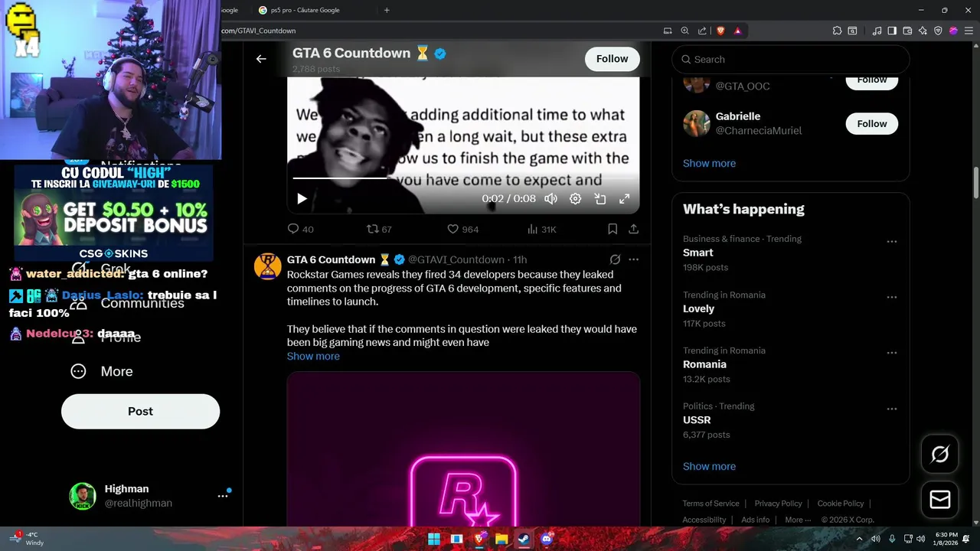The width and height of the screenshot is (980, 551).
Task: Seek along the video progress bar
Action: point(462,178)
